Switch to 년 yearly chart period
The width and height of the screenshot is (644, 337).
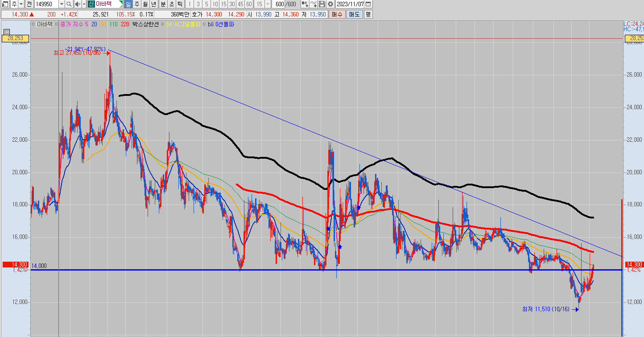coord(154,4)
